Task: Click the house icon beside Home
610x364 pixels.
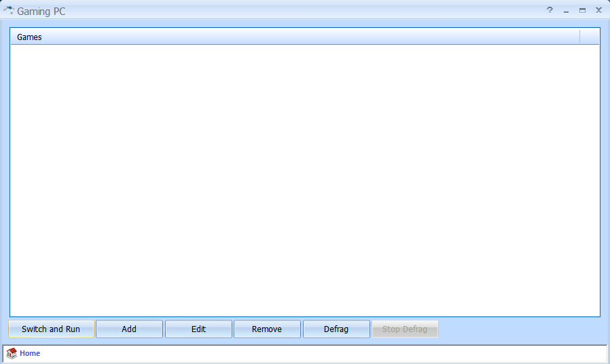Action: coord(12,353)
